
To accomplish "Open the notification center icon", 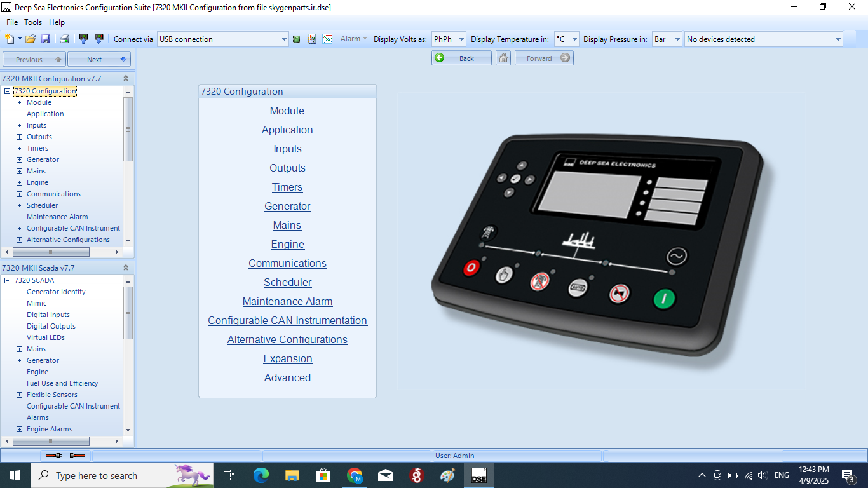I will point(848,475).
